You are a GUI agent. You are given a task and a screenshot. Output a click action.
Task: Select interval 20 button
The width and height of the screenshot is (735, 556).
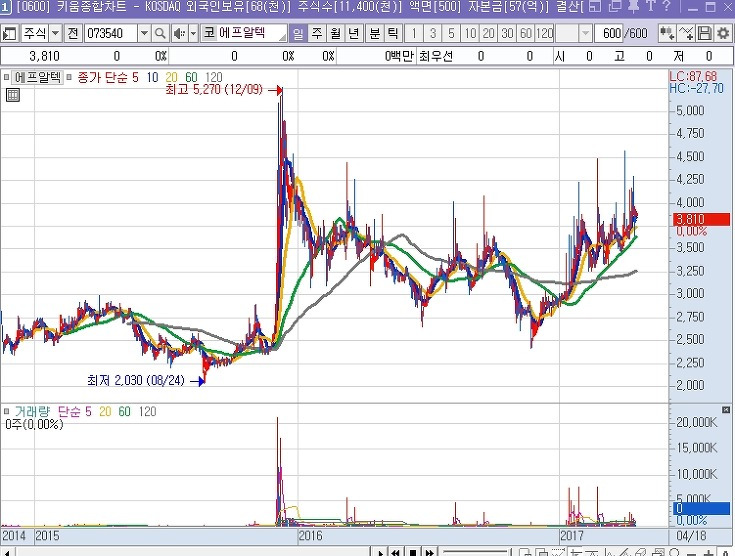tap(488, 33)
